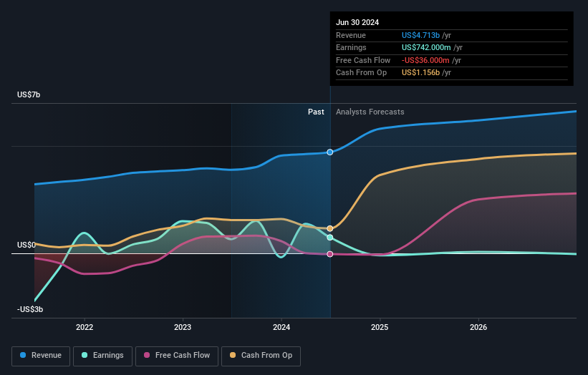Click the orange Cash From Op data point
The height and width of the screenshot is (375, 588).
330,228
